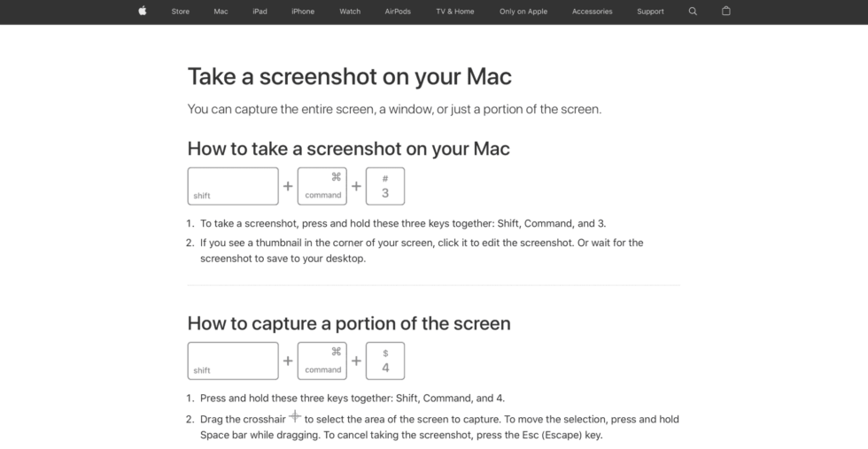Open the Support page link

[650, 12]
